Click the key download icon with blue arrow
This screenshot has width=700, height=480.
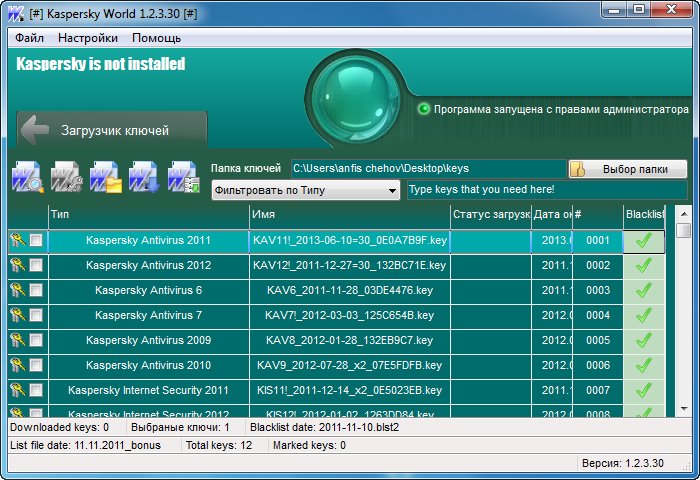tap(144, 177)
